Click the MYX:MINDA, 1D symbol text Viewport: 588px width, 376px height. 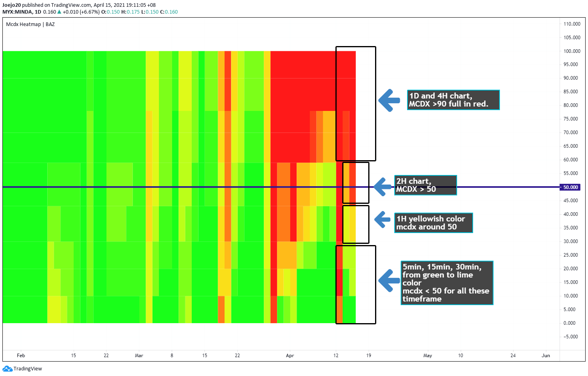(22, 12)
